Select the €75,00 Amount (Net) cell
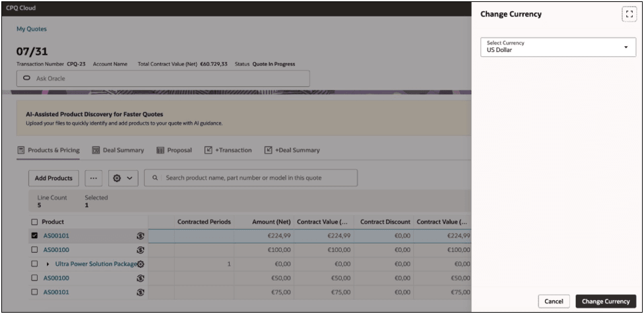 pyautogui.click(x=264, y=292)
